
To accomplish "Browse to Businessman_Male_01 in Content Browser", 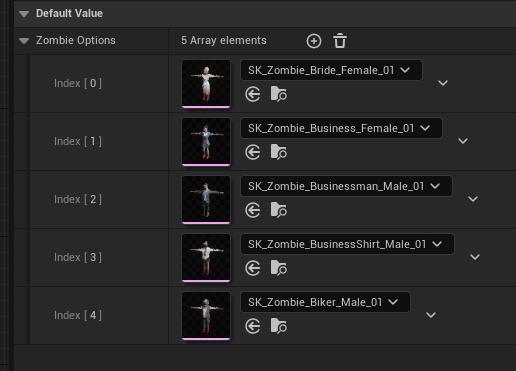I will pyautogui.click(x=279, y=210).
